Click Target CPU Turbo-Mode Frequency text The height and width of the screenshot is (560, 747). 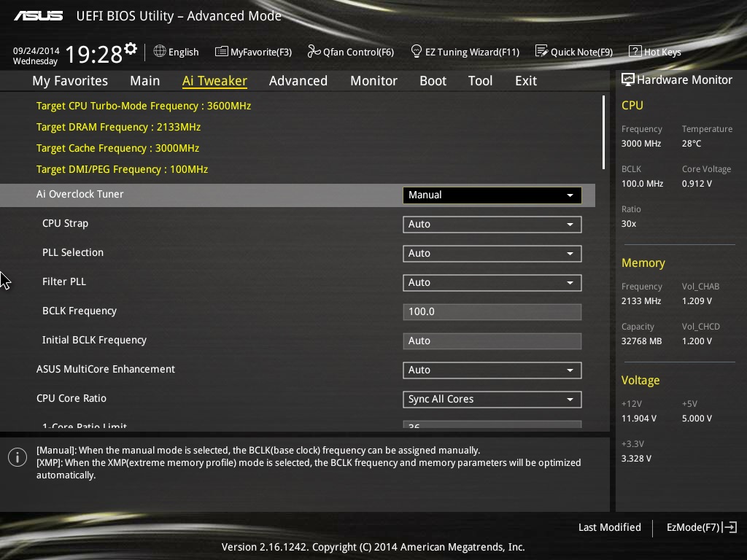[144, 106]
